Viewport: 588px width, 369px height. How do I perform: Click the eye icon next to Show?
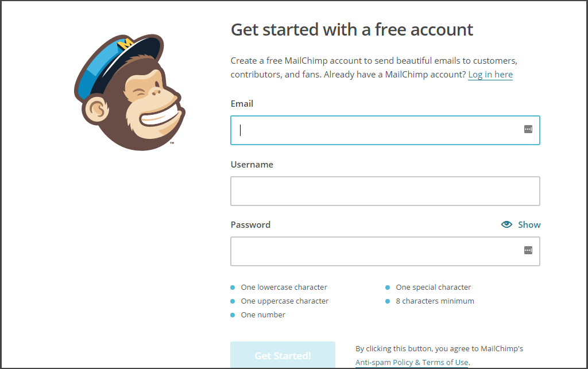506,224
